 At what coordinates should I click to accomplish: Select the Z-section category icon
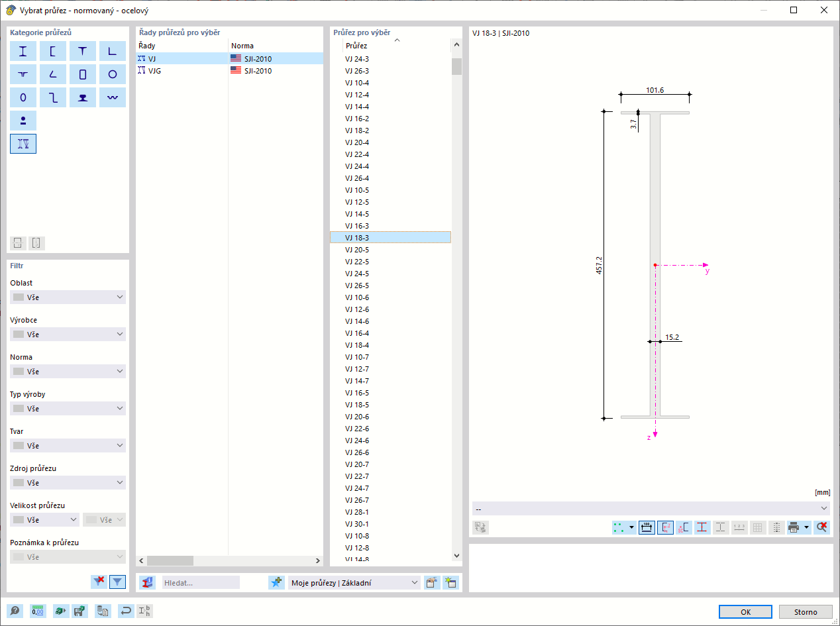tap(53, 97)
